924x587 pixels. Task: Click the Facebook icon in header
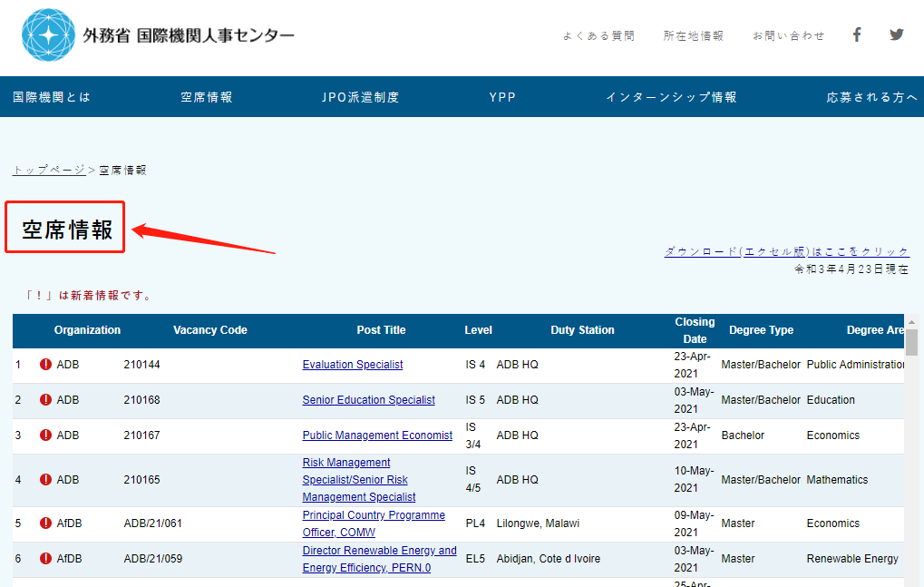pos(857,34)
